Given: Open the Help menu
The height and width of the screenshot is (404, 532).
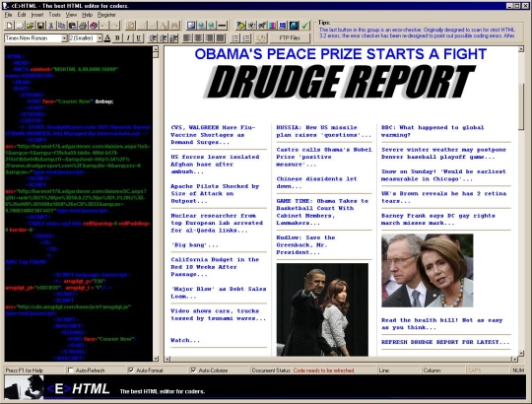Looking at the screenshot, I should pyautogui.click(x=87, y=15).
